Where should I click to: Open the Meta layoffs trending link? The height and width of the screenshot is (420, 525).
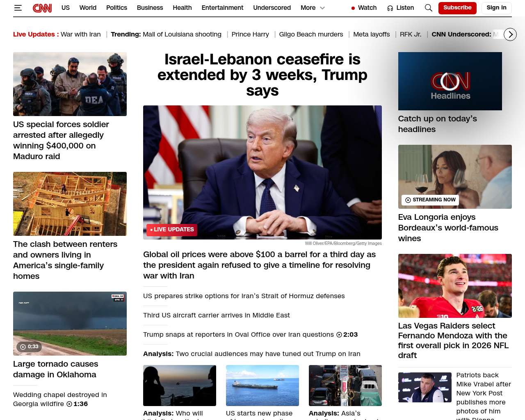pyautogui.click(x=372, y=34)
